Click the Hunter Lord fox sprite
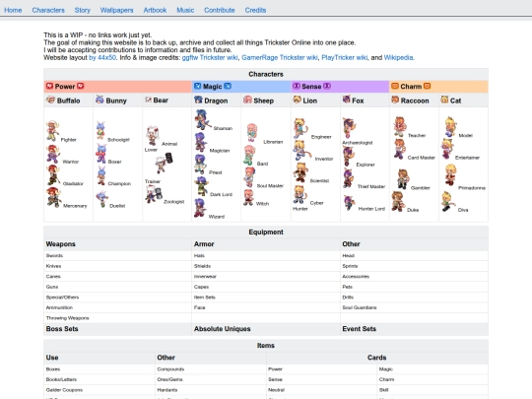 click(349, 203)
